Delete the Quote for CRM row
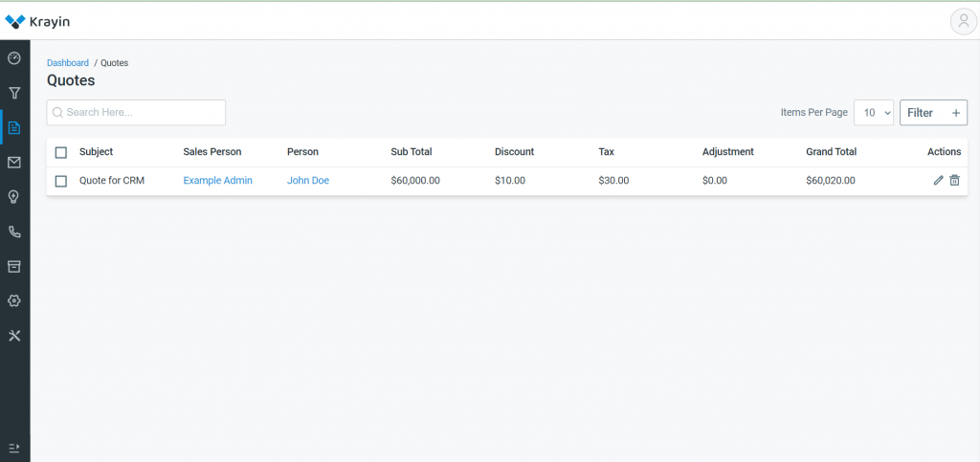 pyautogui.click(x=954, y=181)
